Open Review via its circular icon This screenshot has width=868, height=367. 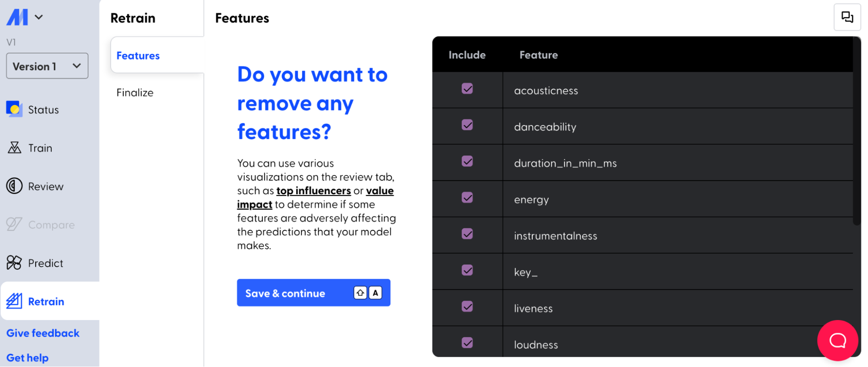(14, 186)
